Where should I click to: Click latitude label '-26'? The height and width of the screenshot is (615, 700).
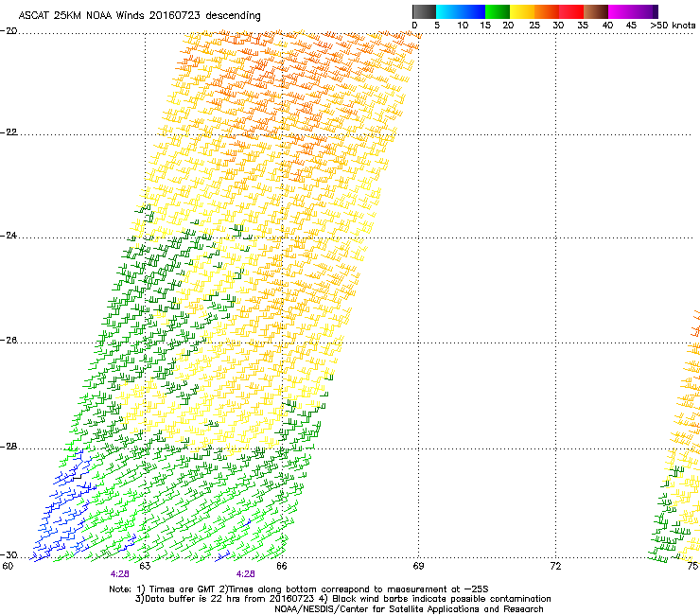click(x=9, y=341)
